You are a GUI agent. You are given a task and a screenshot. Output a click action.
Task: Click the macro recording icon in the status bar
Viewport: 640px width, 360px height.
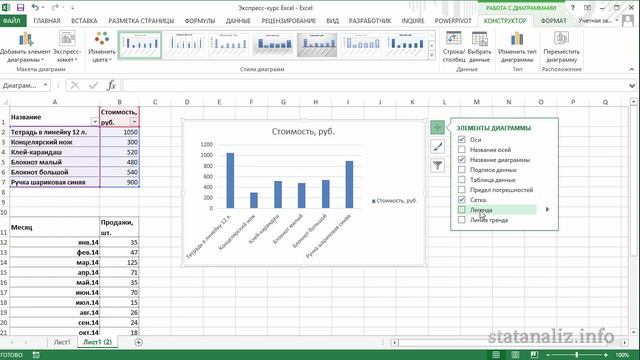click(36, 355)
